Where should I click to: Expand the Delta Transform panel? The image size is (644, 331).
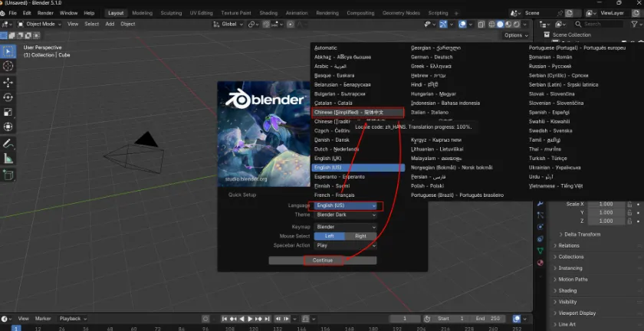pyautogui.click(x=582, y=234)
